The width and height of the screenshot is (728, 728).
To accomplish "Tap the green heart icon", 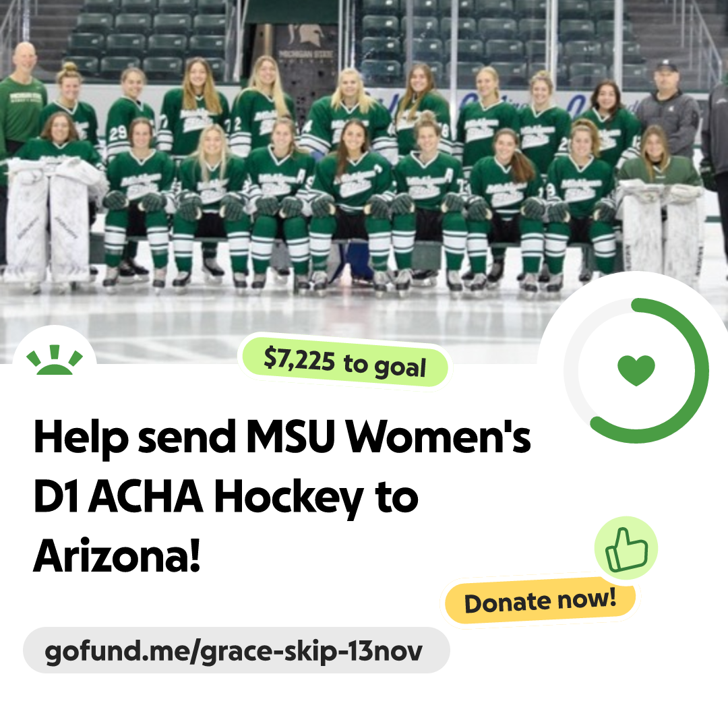I will (x=636, y=370).
